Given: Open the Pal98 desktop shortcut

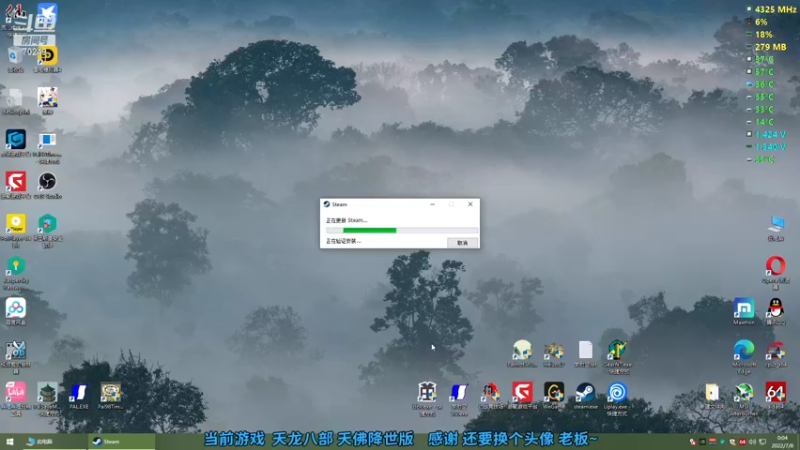Looking at the screenshot, I should pos(110,395).
